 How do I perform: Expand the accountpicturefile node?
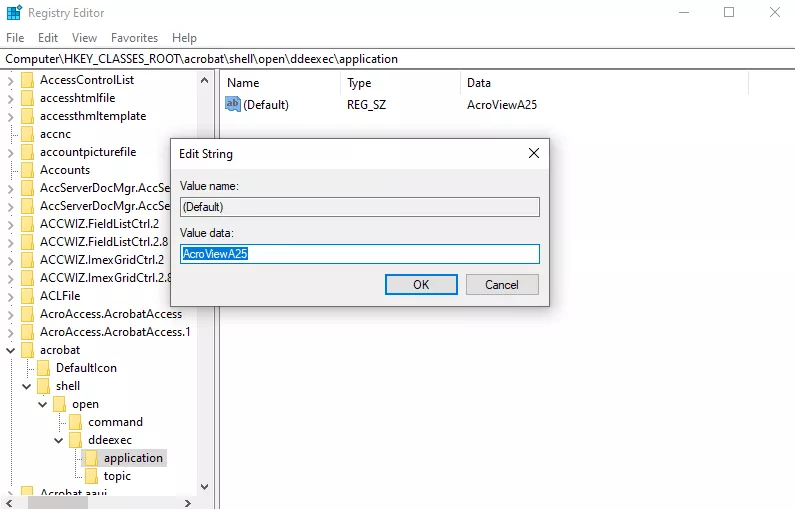11,153
